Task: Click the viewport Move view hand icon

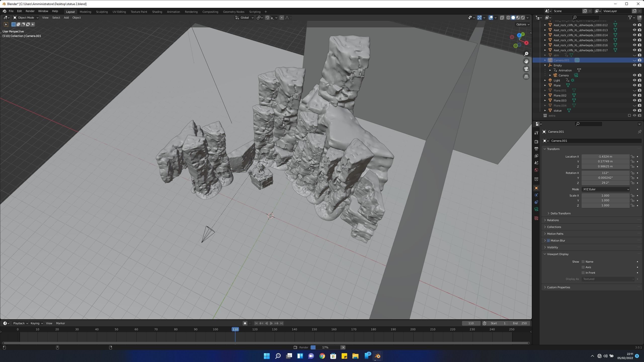Action: [526, 61]
